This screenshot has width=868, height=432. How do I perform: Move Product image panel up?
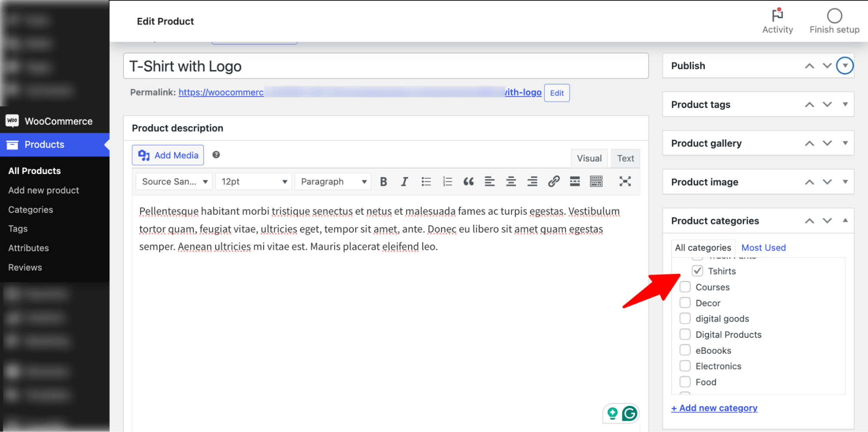pos(809,182)
